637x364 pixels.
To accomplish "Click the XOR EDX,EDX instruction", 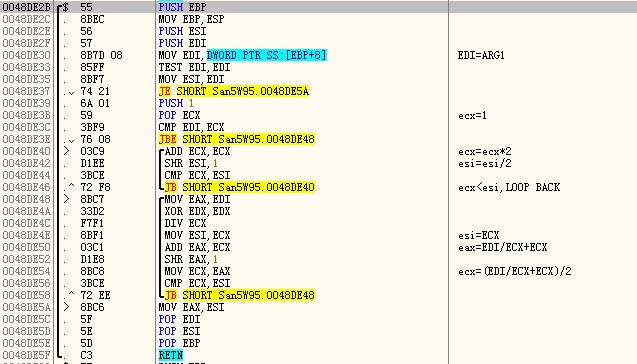I will [x=197, y=211].
